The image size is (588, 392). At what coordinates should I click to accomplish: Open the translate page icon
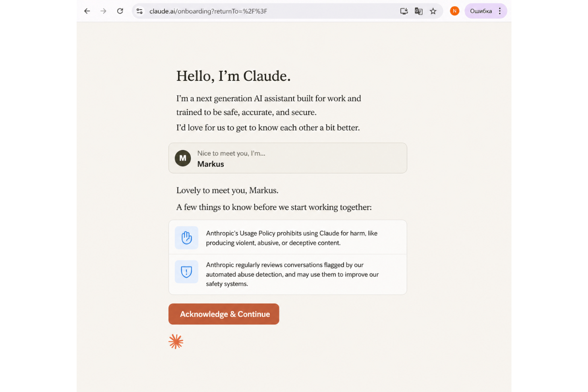(x=418, y=11)
